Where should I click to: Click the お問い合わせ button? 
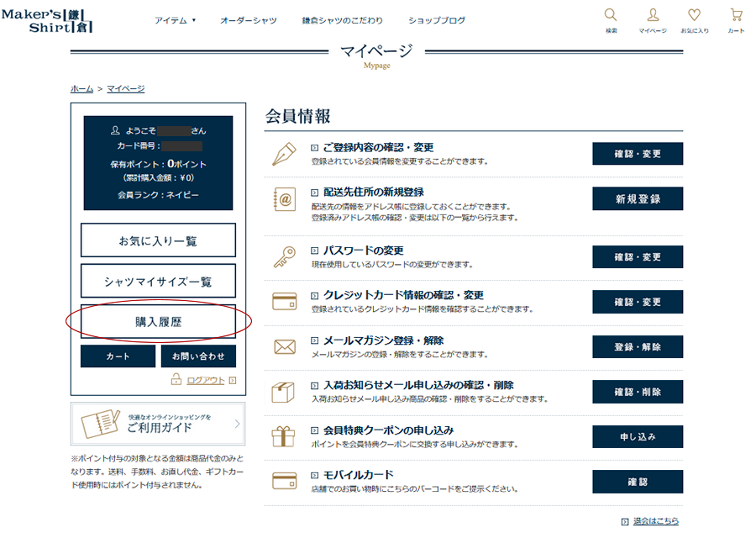coord(198,356)
